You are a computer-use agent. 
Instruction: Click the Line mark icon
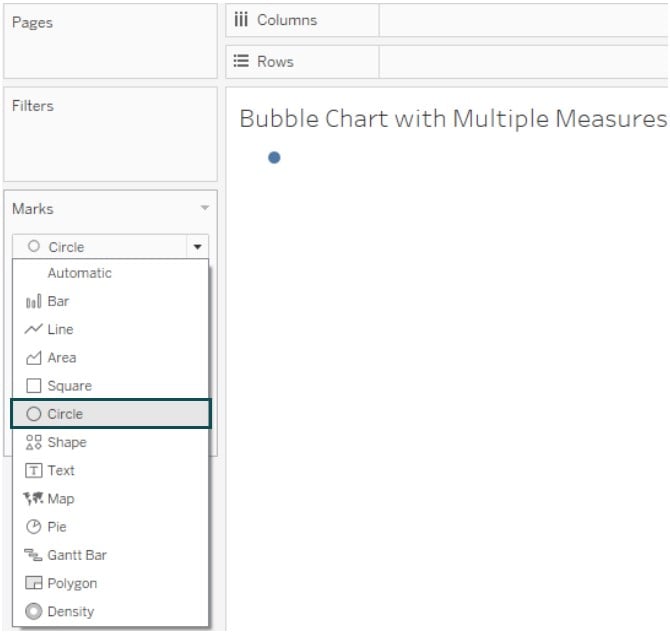tap(33, 329)
